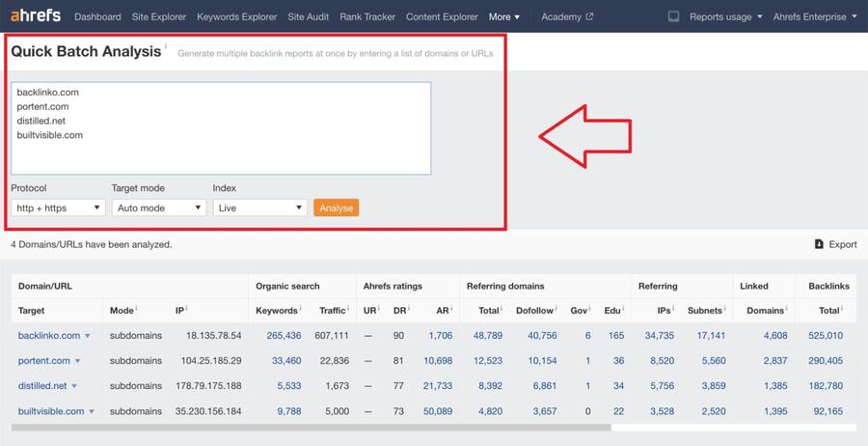Expand the portent.com row arrow

tap(77, 361)
